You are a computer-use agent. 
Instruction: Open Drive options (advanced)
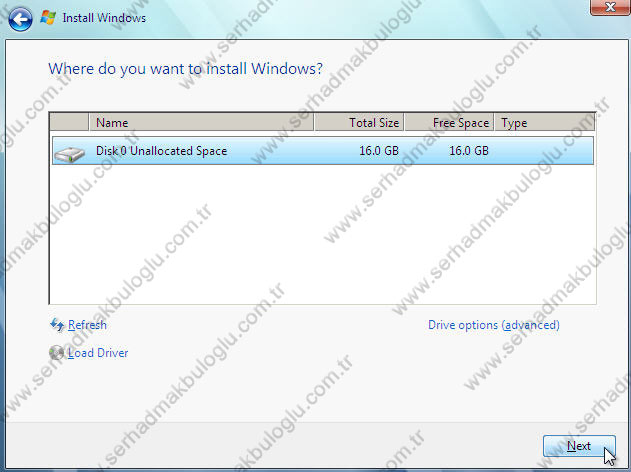[x=493, y=325]
